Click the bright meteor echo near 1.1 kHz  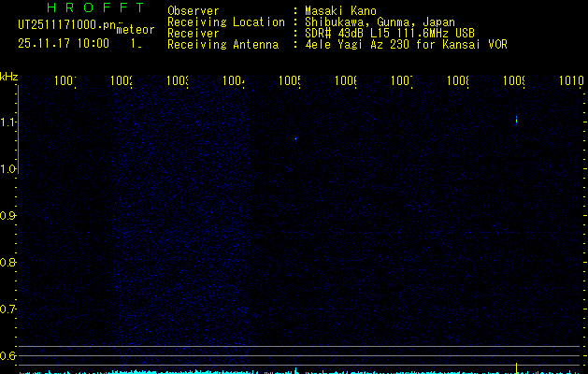pos(516,120)
